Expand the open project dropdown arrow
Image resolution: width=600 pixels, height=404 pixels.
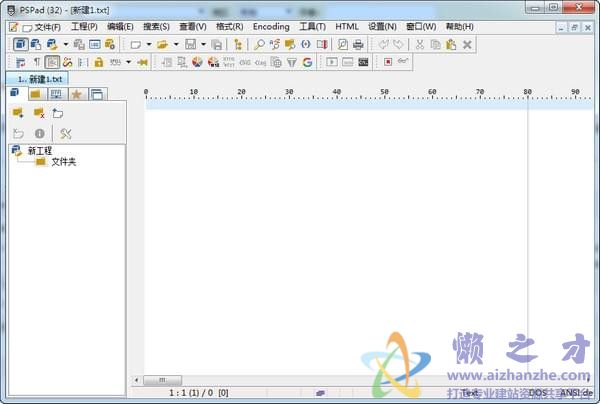pos(66,44)
